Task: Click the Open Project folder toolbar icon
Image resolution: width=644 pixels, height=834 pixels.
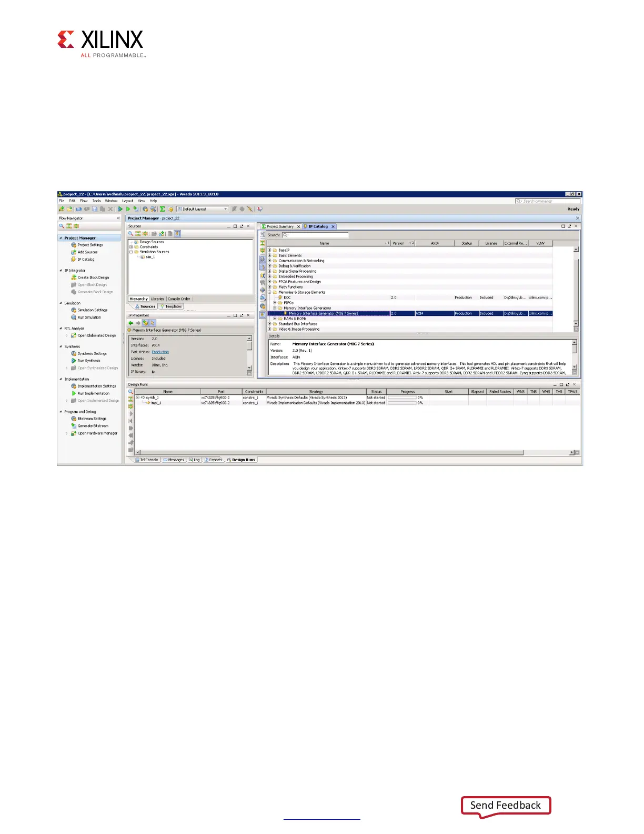Action: tap(69, 209)
